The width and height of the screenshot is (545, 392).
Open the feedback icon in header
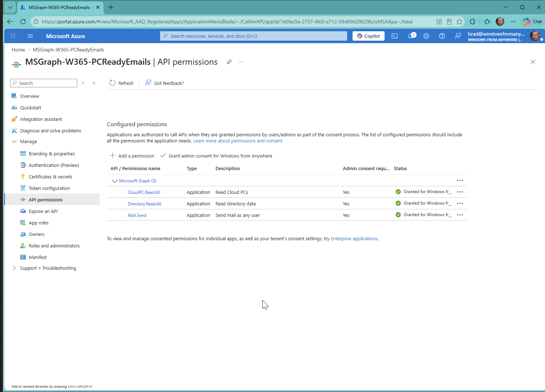pyautogui.click(x=458, y=36)
